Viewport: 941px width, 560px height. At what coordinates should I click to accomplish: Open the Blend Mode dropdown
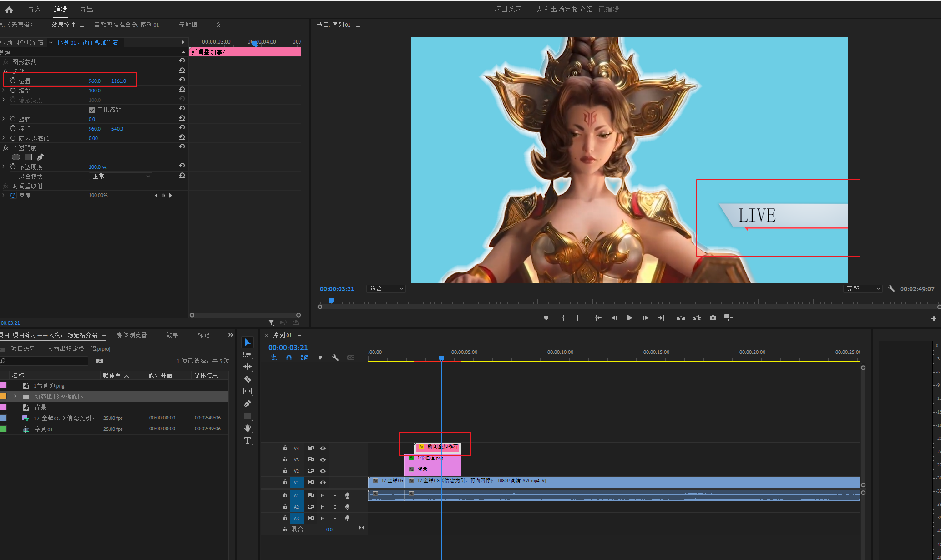click(x=121, y=176)
